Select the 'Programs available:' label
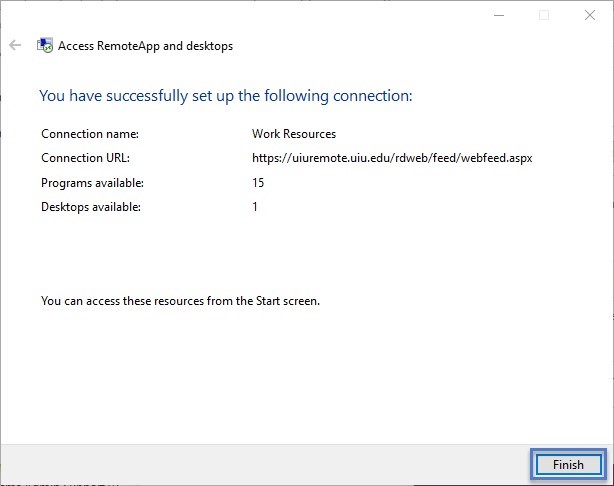 (x=92, y=183)
